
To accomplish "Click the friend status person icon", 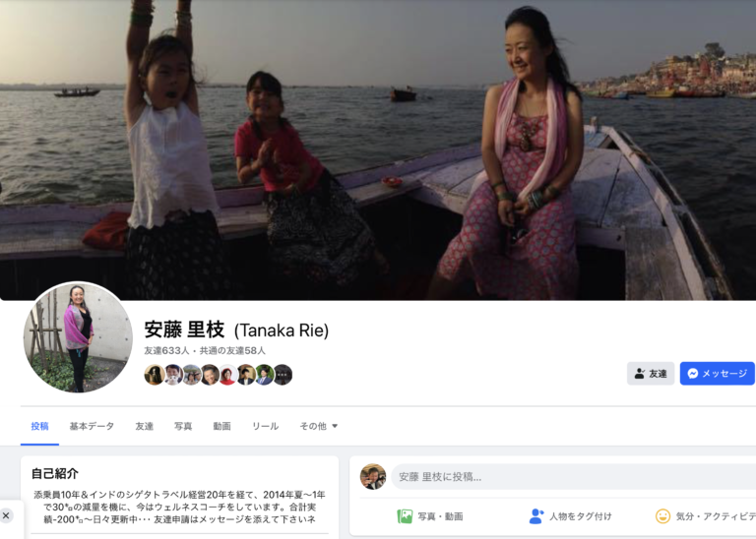I will tap(639, 374).
